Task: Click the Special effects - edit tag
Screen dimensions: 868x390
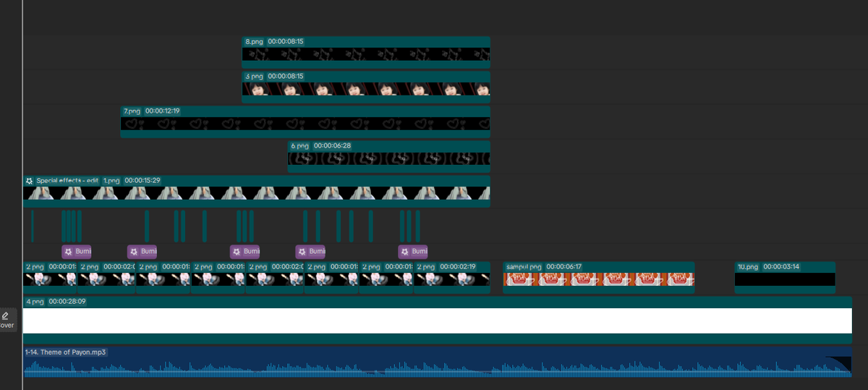Action: coord(61,180)
